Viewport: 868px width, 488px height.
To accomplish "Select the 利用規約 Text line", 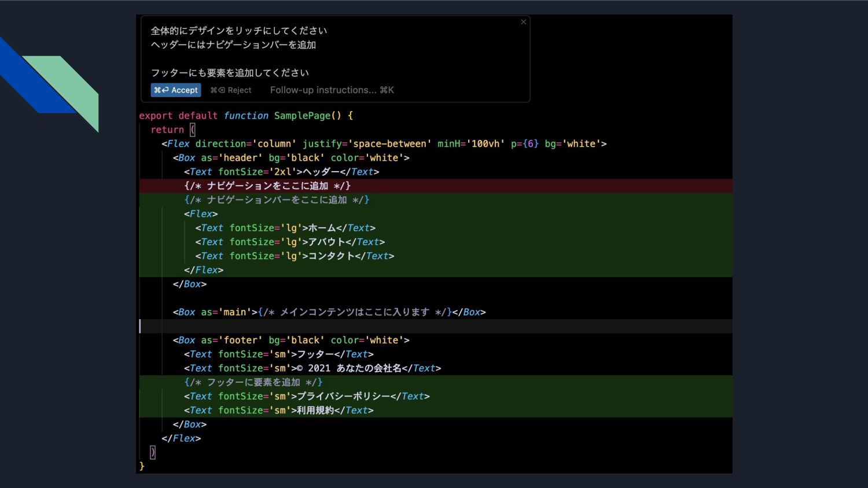I will [278, 411].
